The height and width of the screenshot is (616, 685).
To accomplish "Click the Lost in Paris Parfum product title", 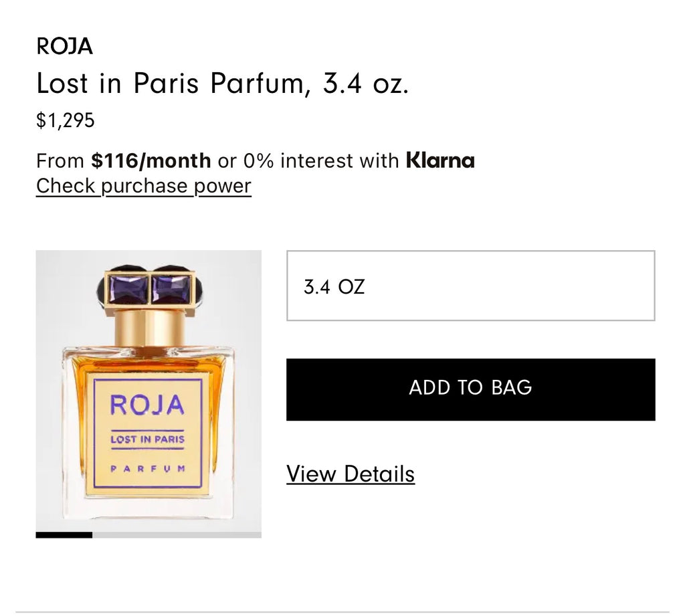I will pyautogui.click(x=223, y=83).
